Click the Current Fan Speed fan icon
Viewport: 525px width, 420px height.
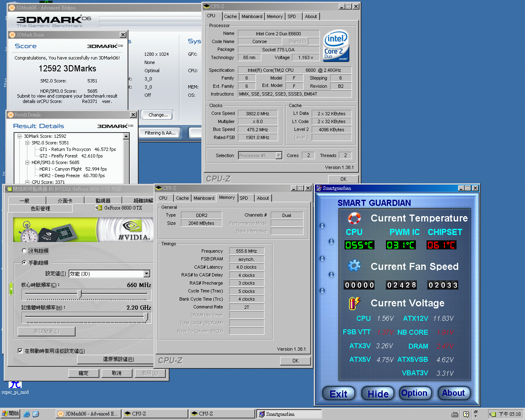click(x=354, y=266)
